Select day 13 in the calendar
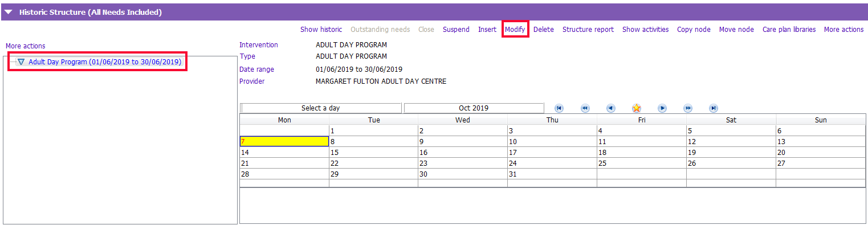Screen dimensions: 868x225 click(x=821, y=142)
